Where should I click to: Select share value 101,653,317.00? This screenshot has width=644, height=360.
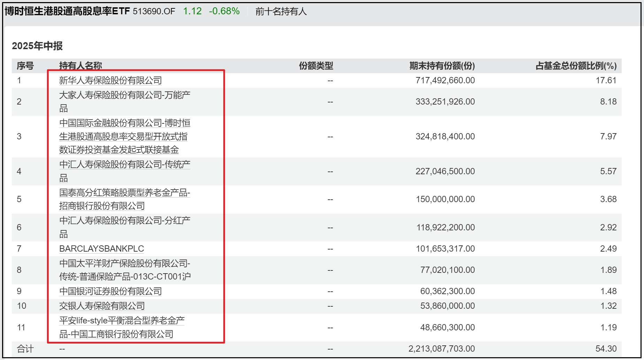click(445, 248)
